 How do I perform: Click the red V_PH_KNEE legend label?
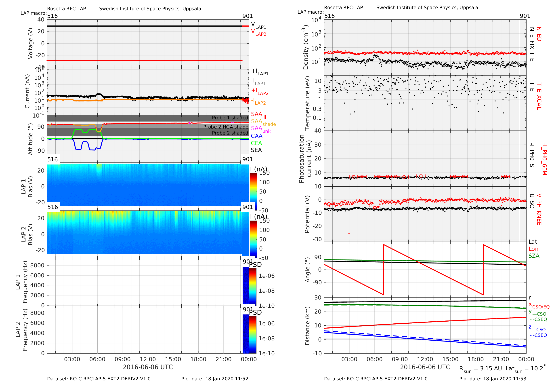539,209
